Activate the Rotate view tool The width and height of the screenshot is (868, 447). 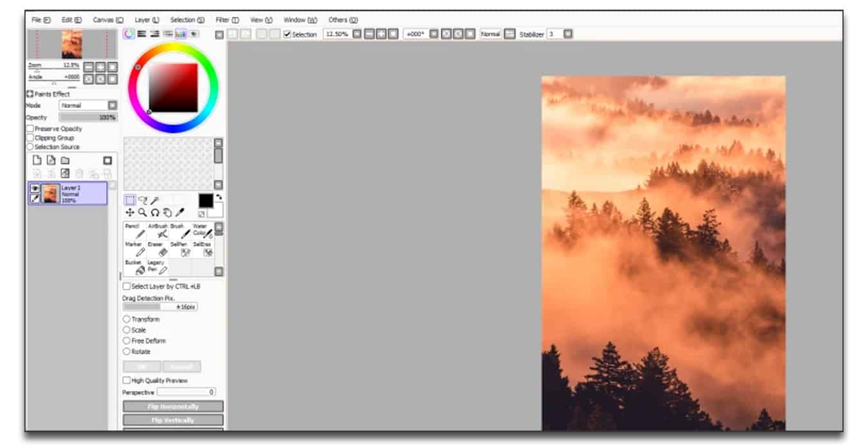click(155, 212)
